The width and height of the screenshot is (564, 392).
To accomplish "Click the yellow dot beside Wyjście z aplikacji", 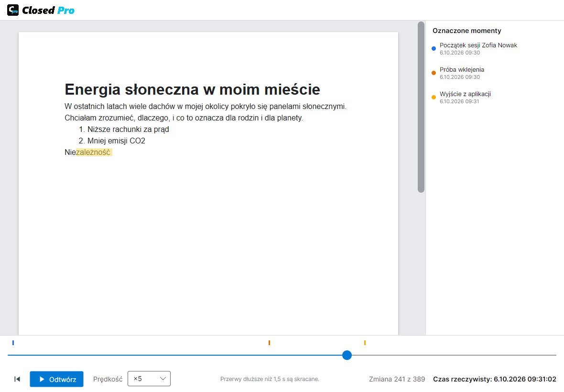I will point(434,98).
